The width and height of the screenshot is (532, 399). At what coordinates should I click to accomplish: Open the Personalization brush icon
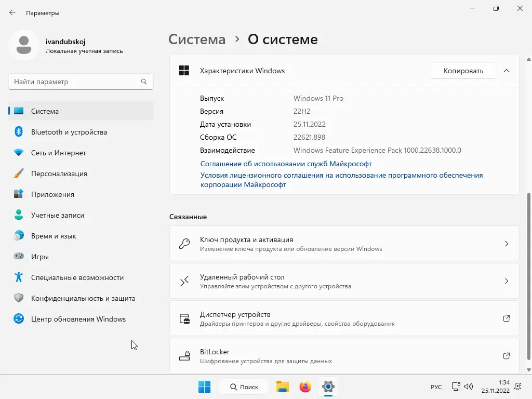(x=19, y=174)
